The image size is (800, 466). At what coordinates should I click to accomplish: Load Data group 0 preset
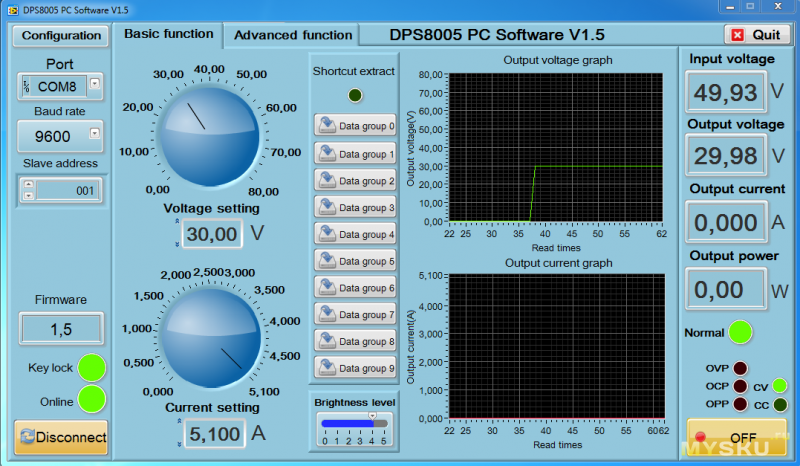(355, 126)
